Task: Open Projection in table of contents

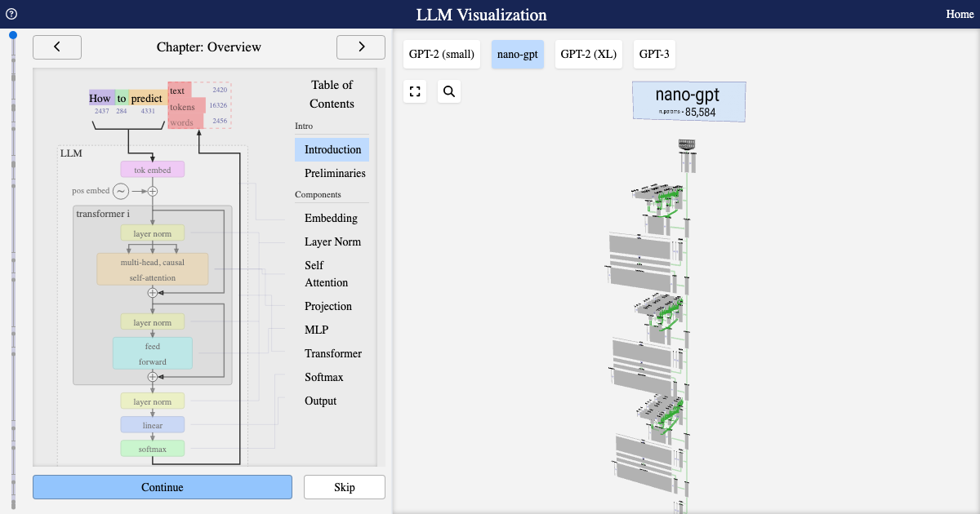Action: pos(328,306)
